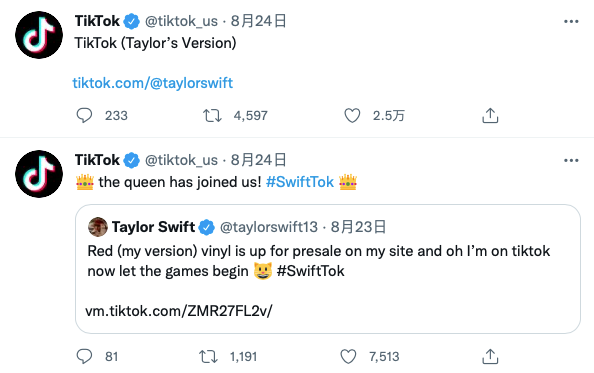Click the Taylor Swift name in quoted tweet
Screen dimensions: 594x373
click(x=153, y=227)
